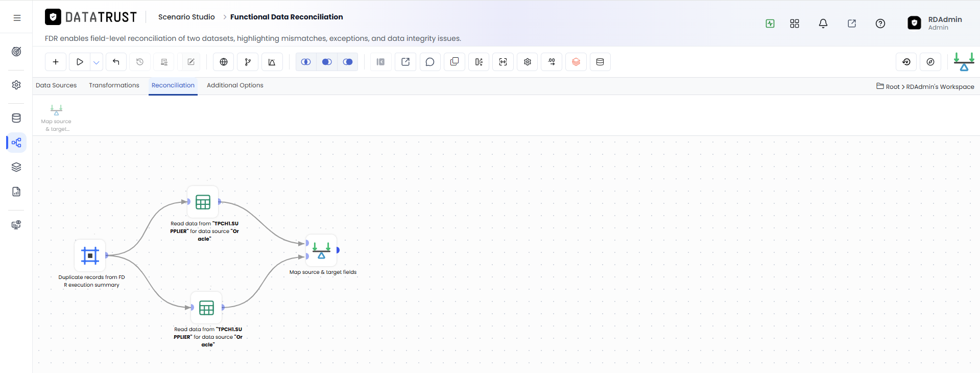Image resolution: width=980 pixels, height=373 pixels.
Task: Click the quote-arrow toolbar icon
Action: pos(552,62)
